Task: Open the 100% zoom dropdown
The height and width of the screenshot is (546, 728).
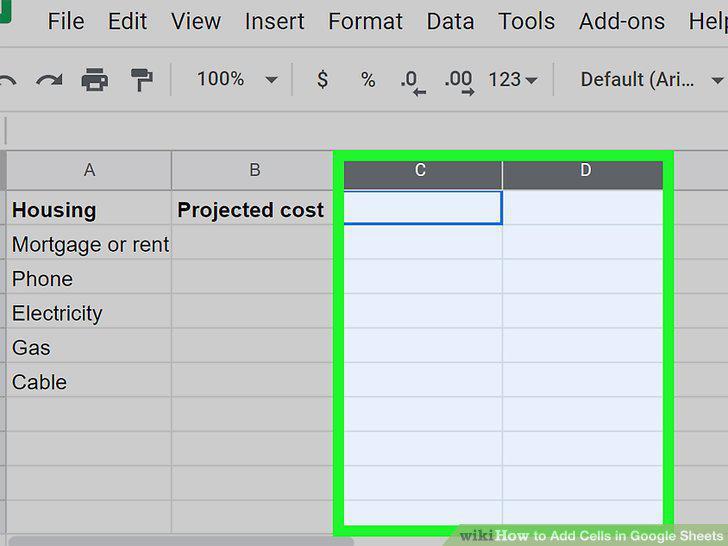Action: coord(237,79)
